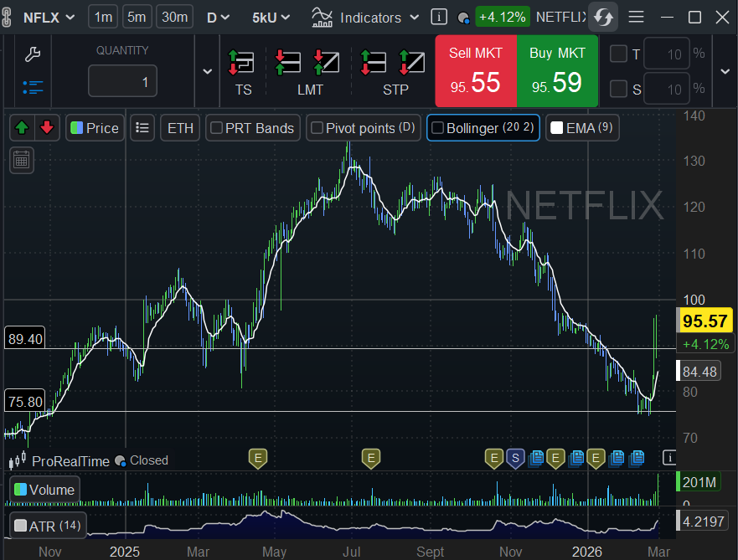Click the red down-arrow button above the chart
The image size is (738, 560).
[x=47, y=128]
